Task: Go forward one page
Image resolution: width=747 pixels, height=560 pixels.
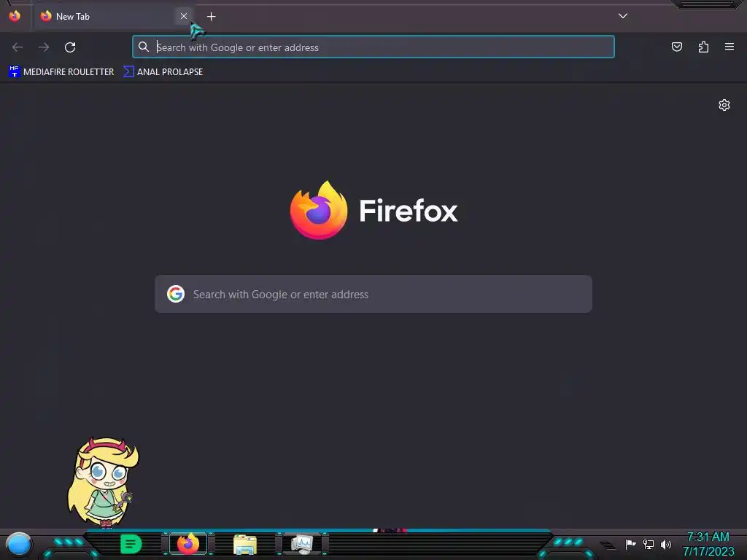Action: 44,47
